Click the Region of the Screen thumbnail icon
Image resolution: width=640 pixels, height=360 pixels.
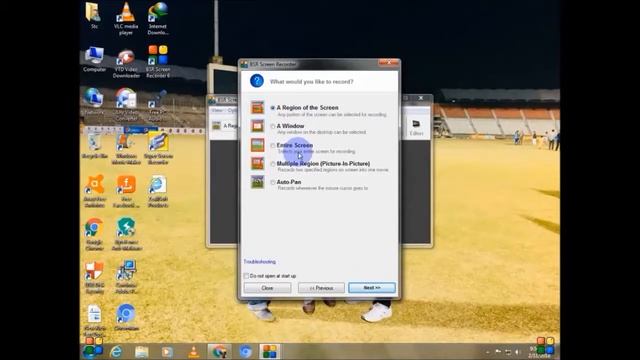258,108
